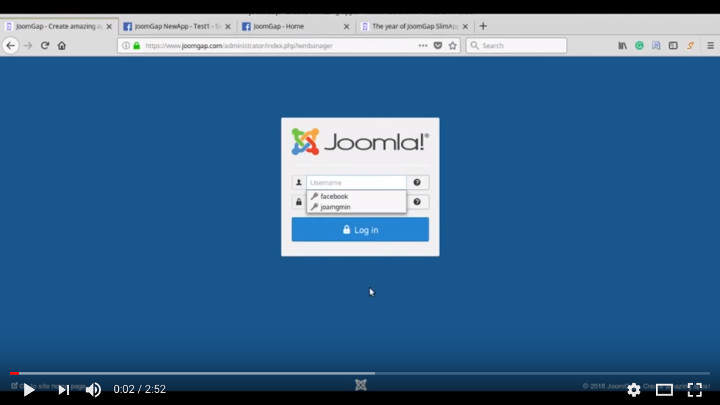Viewport: 720px width, 405px height.
Task: Open the page actions three-dot menu
Action: click(423, 45)
